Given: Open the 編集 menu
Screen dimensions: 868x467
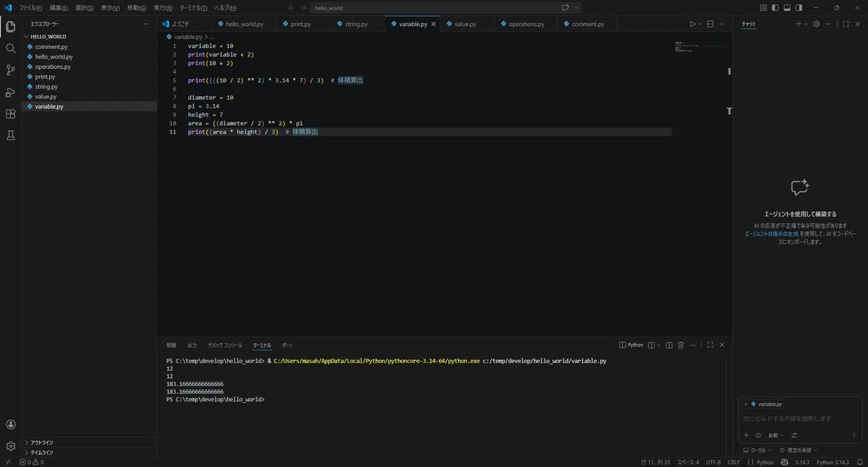Looking at the screenshot, I should tap(59, 8).
